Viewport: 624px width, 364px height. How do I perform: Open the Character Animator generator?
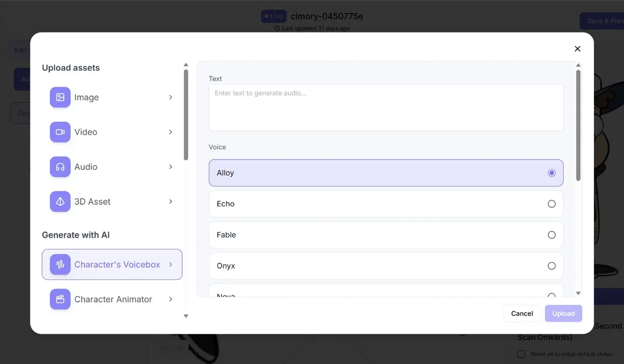(112, 300)
